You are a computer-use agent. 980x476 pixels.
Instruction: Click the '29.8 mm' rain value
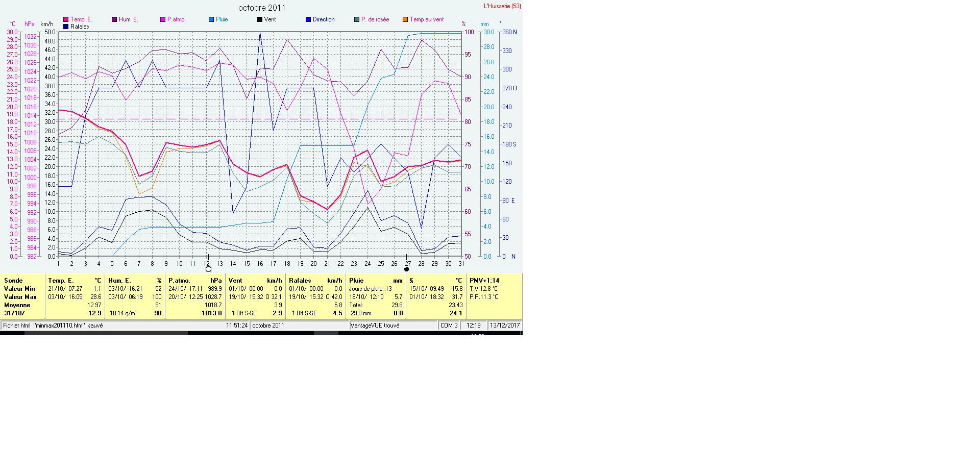pyautogui.click(x=361, y=313)
